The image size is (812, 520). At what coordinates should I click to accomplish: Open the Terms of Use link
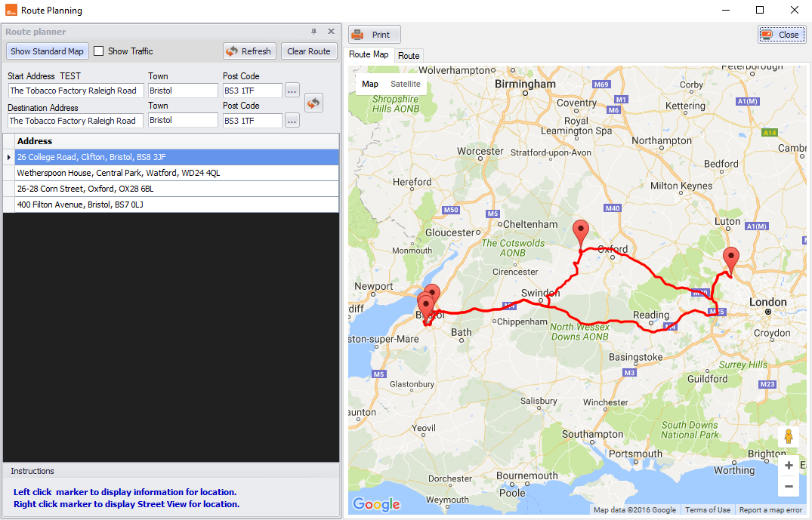[x=708, y=509]
